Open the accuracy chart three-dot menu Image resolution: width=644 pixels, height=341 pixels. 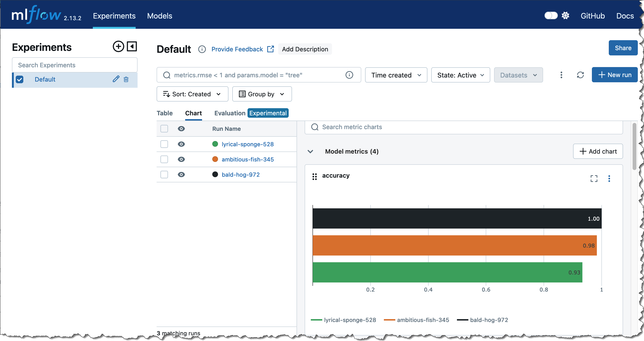(x=609, y=178)
